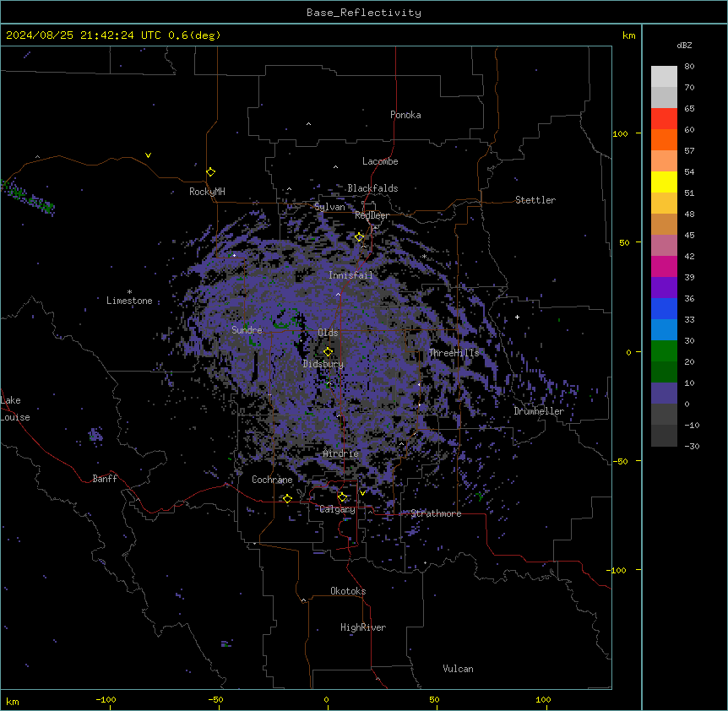This screenshot has height=711, width=728.
Task: Click the violet 36-39 dBZ legend swatch
Action: pos(664,288)
